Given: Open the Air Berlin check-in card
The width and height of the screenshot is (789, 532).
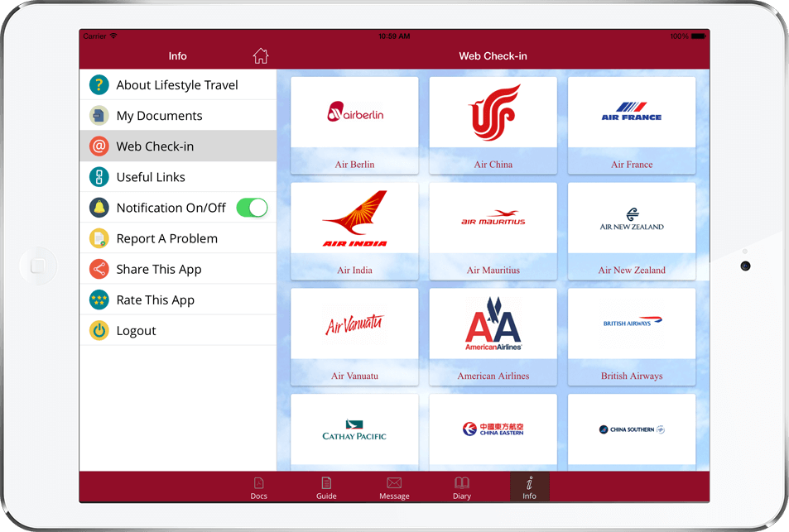Looking at the screenshot, I should (354, 126).
